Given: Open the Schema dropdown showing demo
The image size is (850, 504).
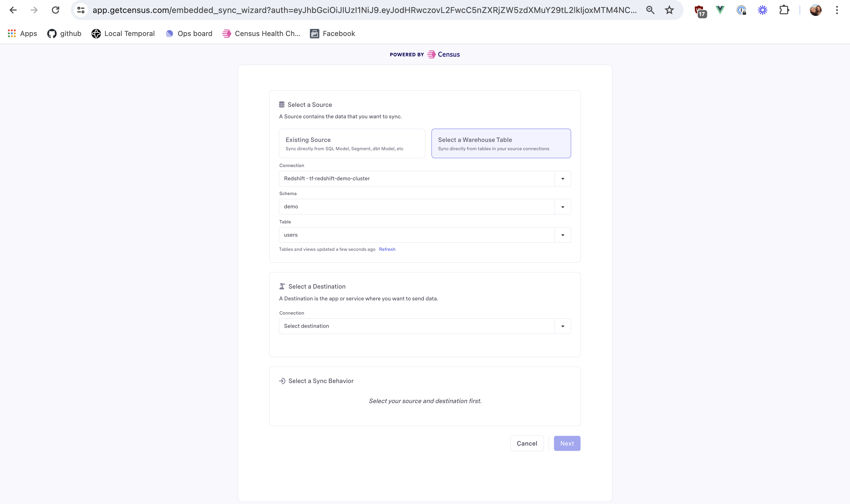Looking at the screenshot, I should point(424,207).
